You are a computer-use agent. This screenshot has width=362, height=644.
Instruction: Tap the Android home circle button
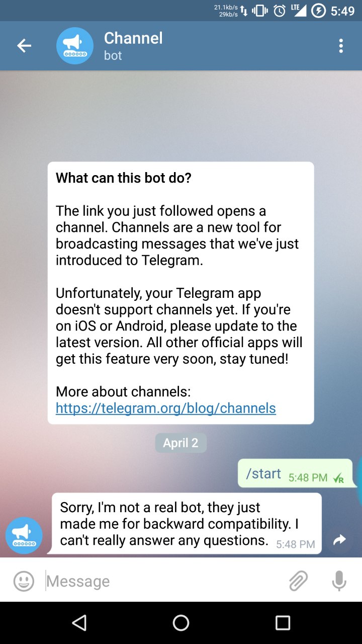click(181, 623)
